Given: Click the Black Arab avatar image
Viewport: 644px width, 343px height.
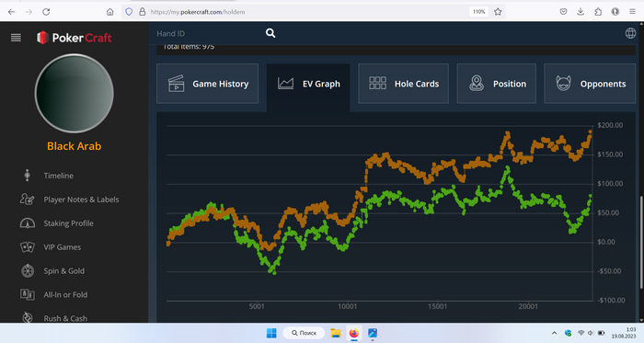Looking at the screenshot, I should 75,93.
